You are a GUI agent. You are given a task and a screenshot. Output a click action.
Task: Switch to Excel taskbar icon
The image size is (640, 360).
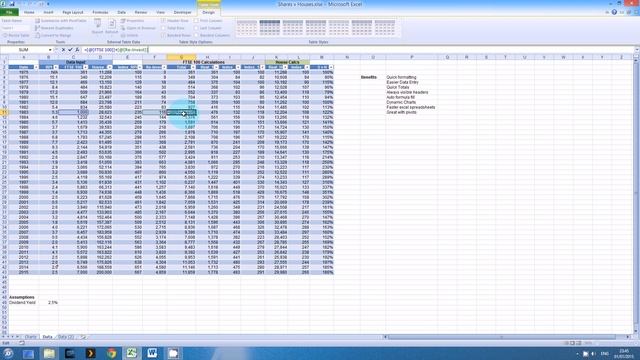131,353
